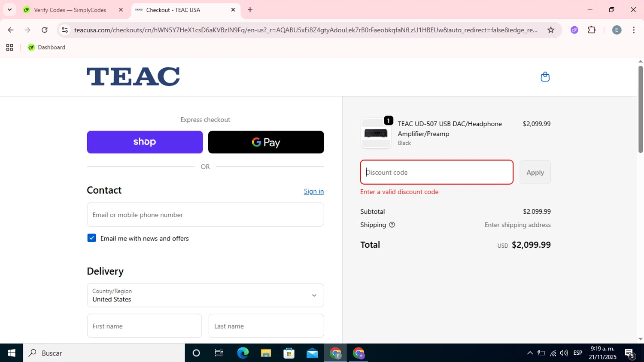644x362 pixels.
Task: Open the volume control in system tray
Action: (x=564, y=353)
